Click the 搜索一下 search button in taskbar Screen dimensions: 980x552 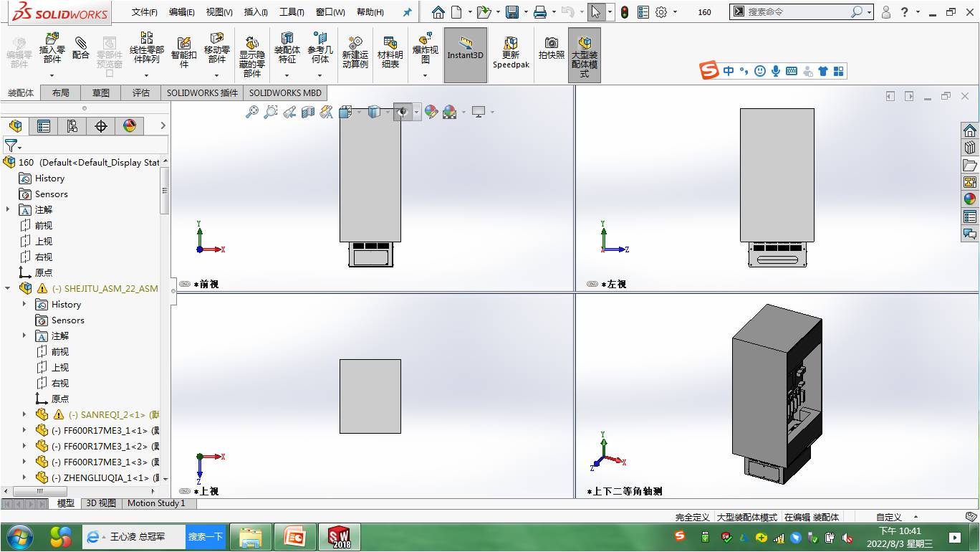[206, 536]
